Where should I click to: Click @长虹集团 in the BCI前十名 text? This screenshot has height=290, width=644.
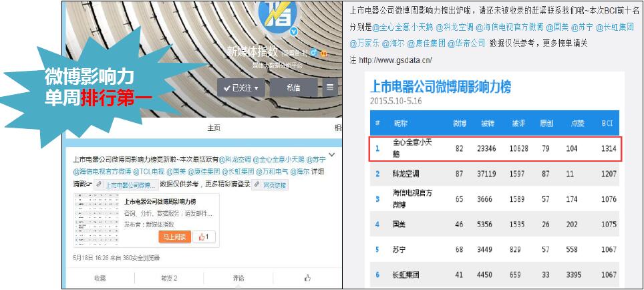615,27
